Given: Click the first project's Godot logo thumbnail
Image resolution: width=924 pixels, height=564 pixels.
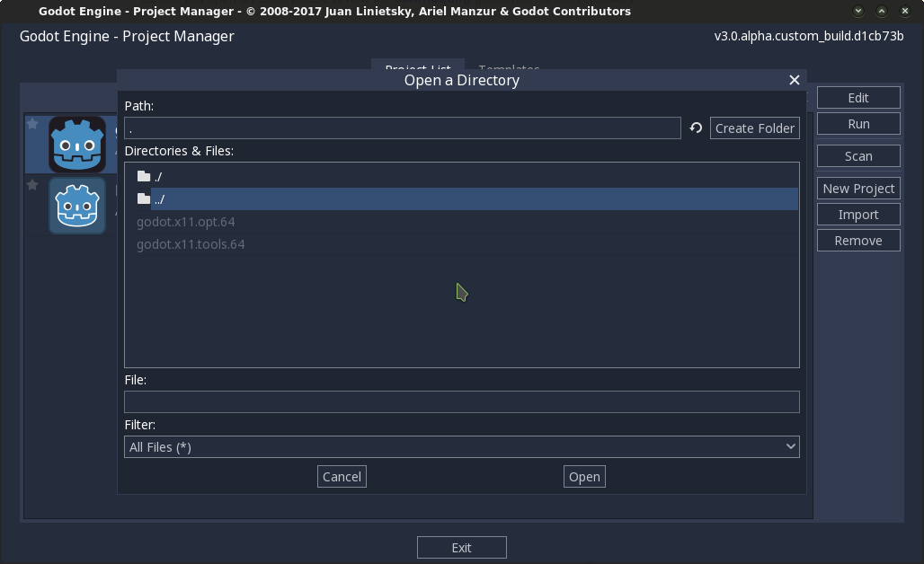Looking at the screenshot, I should click(76, 144).
